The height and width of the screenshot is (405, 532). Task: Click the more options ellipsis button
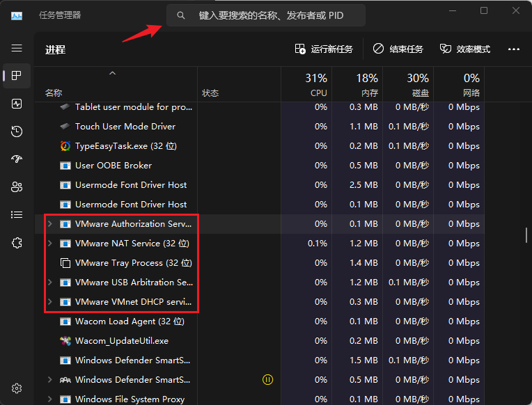514,49
